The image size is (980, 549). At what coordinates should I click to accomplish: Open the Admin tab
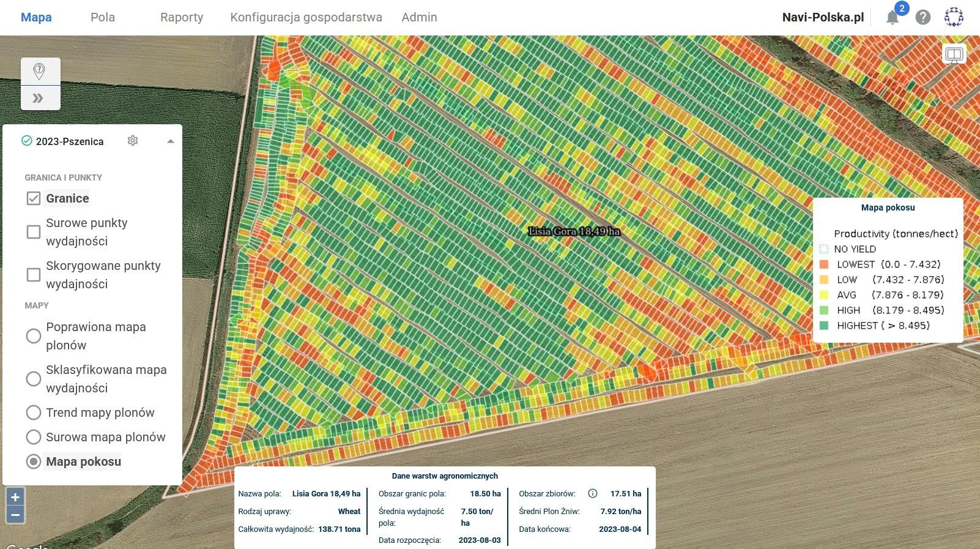(x=419, y=17)
